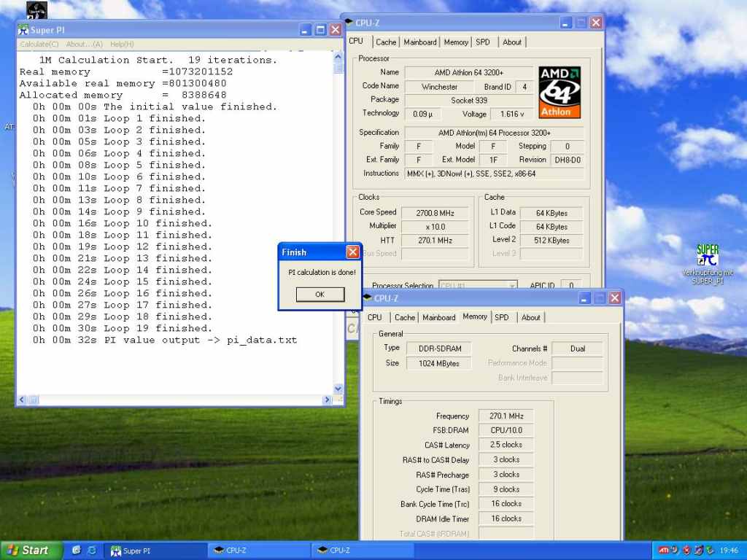Click the Instructions field listing MMX, SSE
The image size is (747, 560).
(494, 174)
